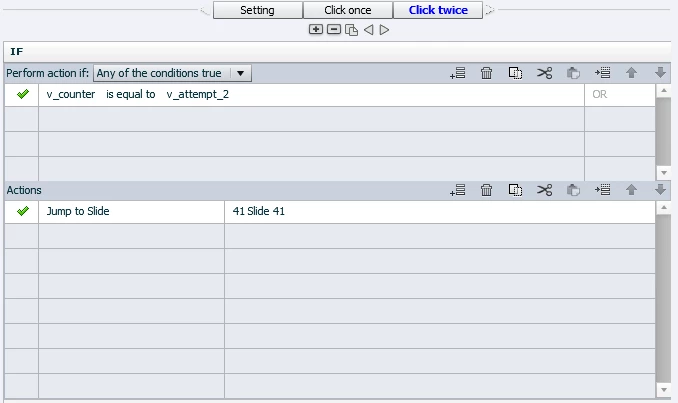
Task: Delete selected action with trash icon
Action: click(x=486, y=190)
